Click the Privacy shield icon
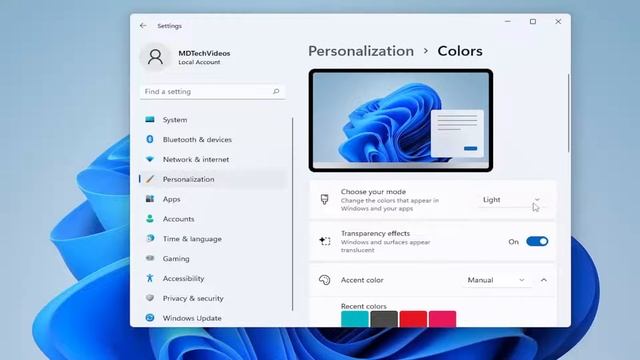The height and width of the screenshot is (360, 640). 150,298
